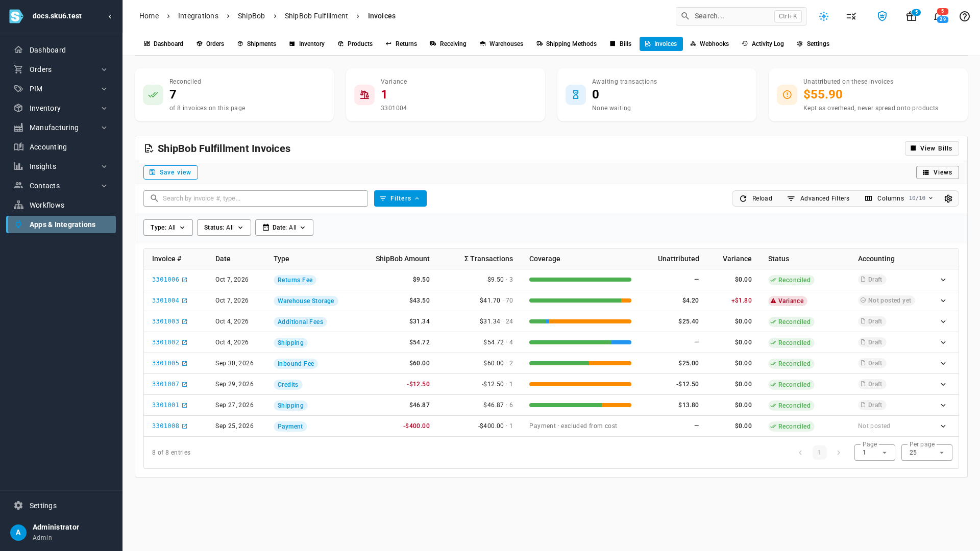Click the Awaiting transactions hourglass icon

pos(576,95)
